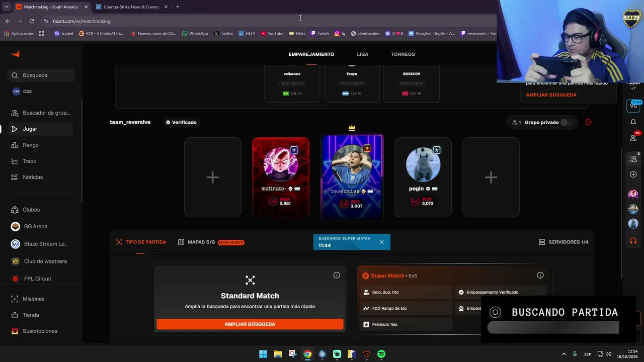Reload the faceit.com page

pyautogui.click(x=32, y=21)
